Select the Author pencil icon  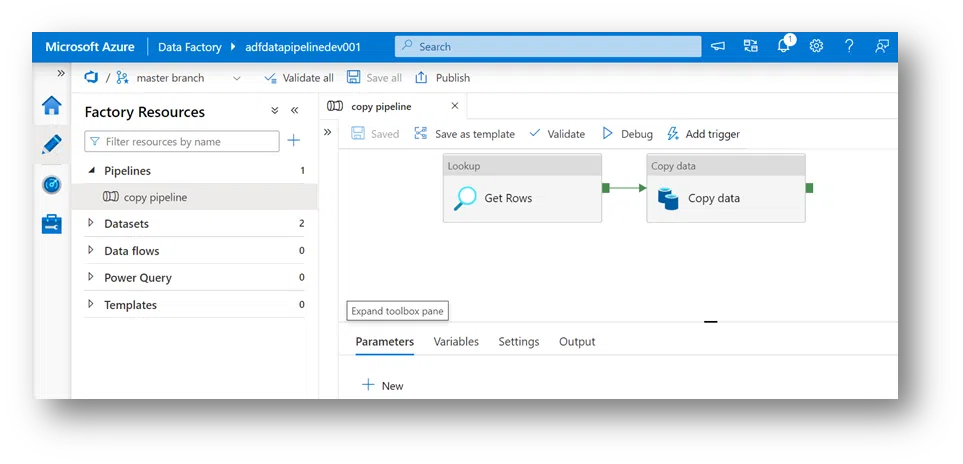52,145
